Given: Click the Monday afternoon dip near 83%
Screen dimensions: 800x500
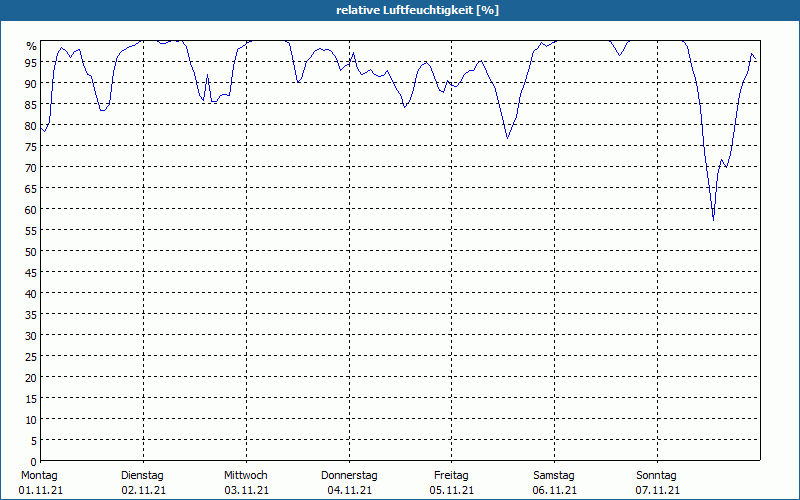Looking at the screenshot, I should coord(103,110).
